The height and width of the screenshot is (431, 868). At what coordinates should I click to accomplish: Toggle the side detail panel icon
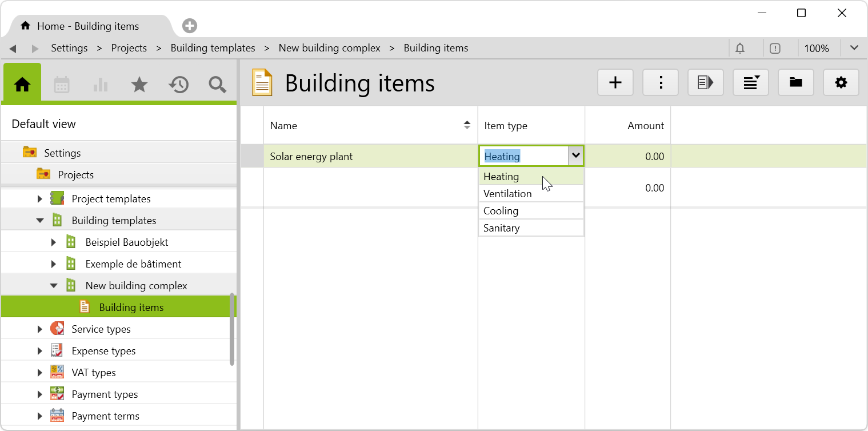(x=705, y=83)
